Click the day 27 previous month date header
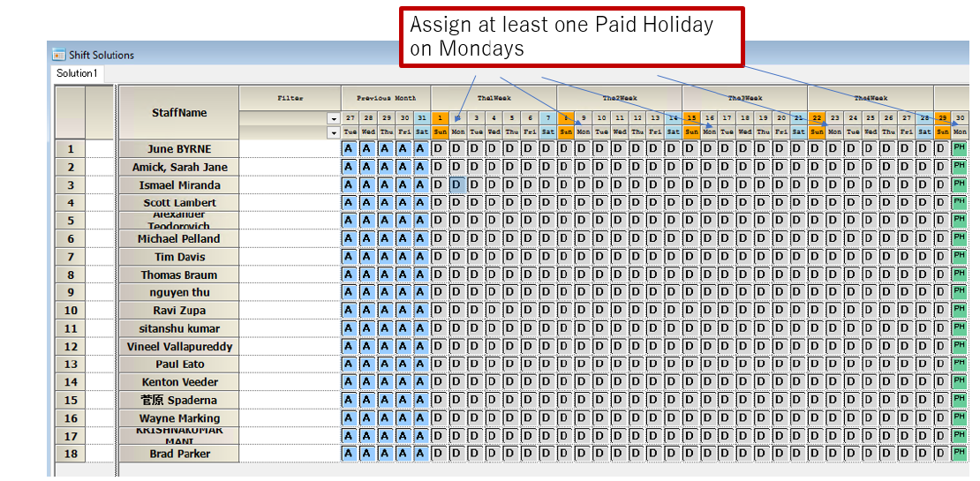Screen dimensions: 980x481 coord(350,118)
